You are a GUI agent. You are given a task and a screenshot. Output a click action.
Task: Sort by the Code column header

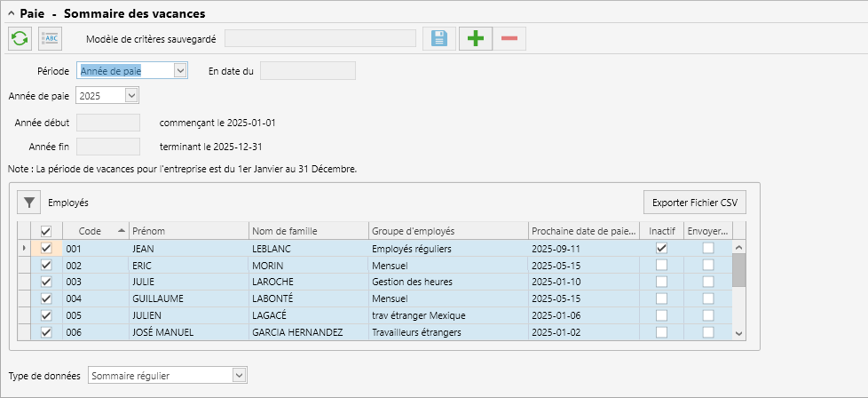tap(96, 231)
